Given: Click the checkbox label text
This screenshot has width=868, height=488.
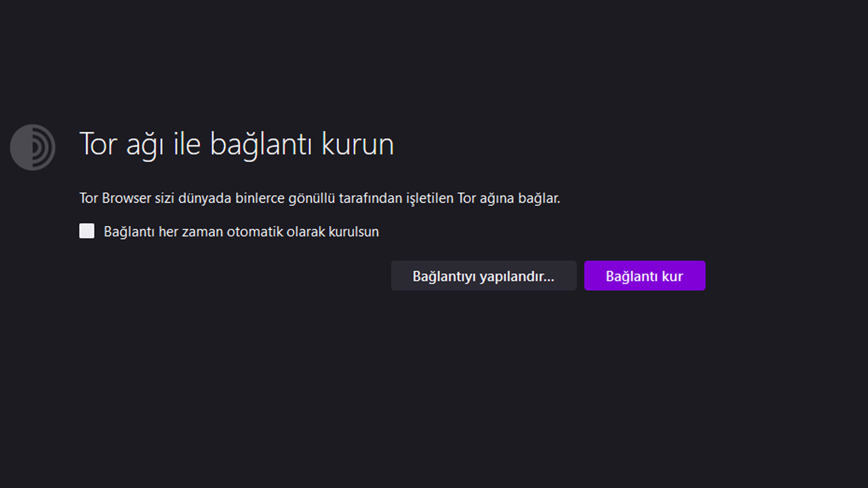Looking at the screenshot, I should tap(241, 231).
